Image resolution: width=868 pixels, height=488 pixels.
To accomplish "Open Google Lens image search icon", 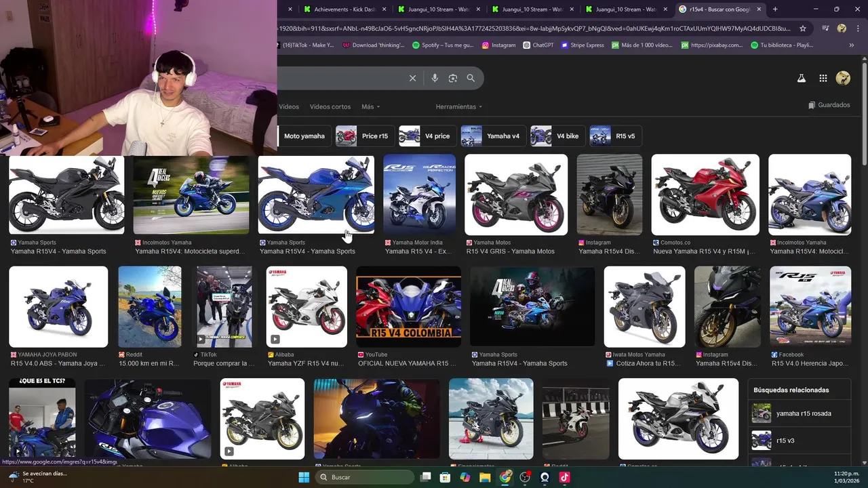I will click(x=453, y=78).
